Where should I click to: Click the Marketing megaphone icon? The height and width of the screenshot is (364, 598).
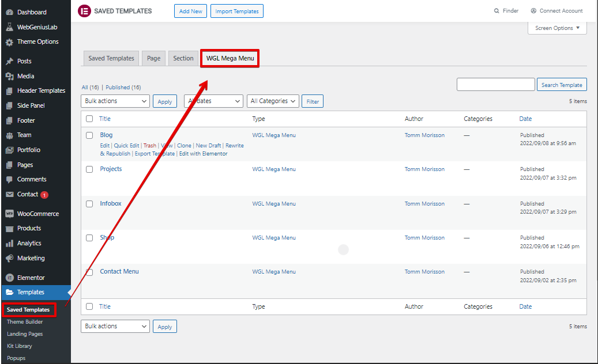click(10, 258)
